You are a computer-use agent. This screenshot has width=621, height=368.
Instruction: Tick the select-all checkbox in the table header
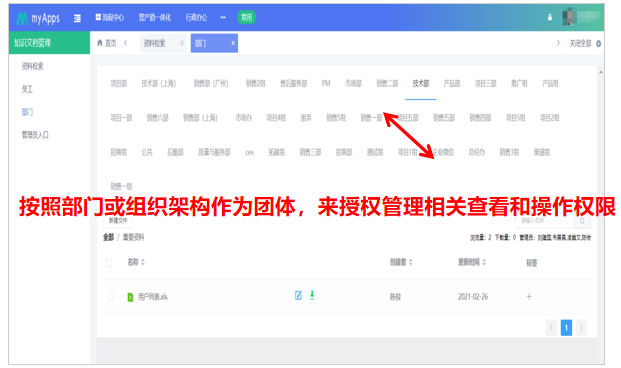click(x=110, y=263)
